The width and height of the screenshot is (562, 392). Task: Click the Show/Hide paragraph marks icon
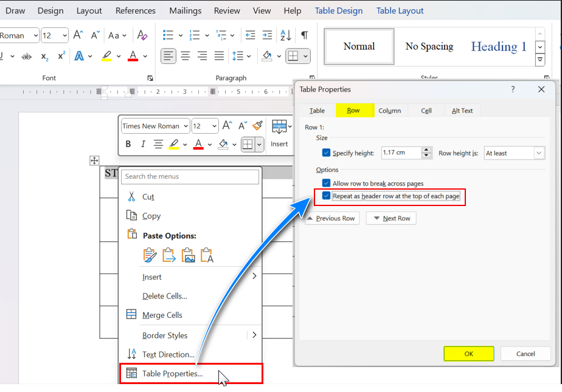click(x=304, y=35)
